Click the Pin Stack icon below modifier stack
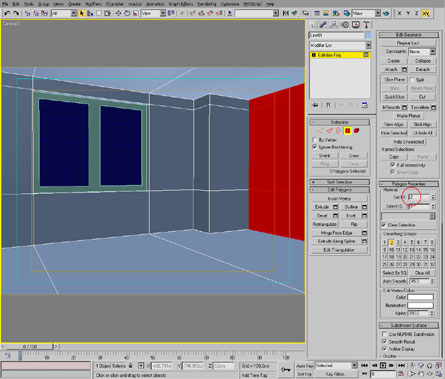Screen dimensions: 445x379 [x=315, y=105]
